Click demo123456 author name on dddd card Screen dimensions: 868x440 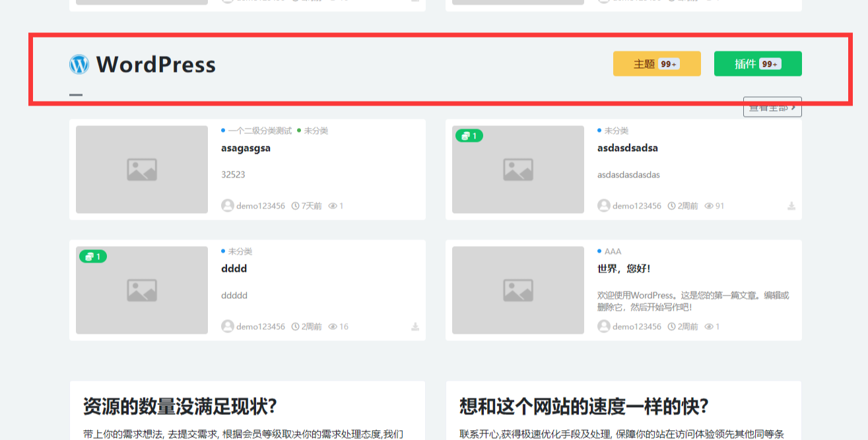point(261,327)
